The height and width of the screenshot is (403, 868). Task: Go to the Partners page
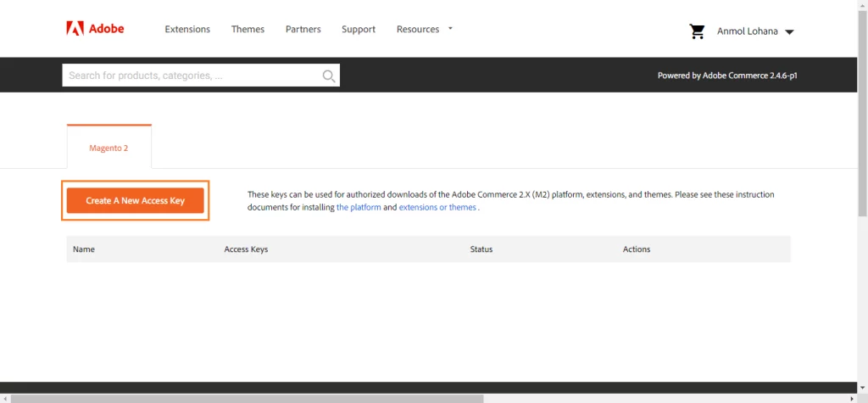click(x=303, y=30)
